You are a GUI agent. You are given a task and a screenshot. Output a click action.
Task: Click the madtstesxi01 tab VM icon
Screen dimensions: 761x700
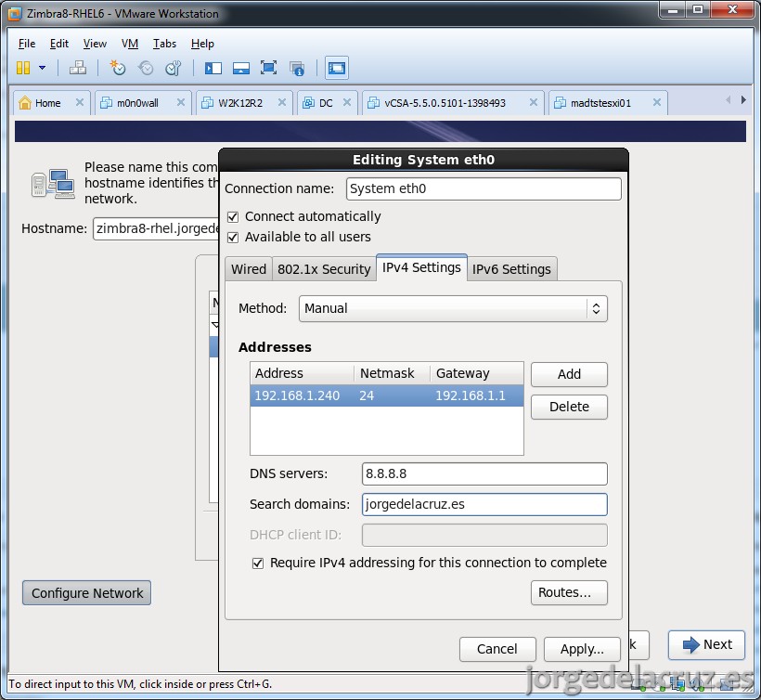tap(560, 102)
